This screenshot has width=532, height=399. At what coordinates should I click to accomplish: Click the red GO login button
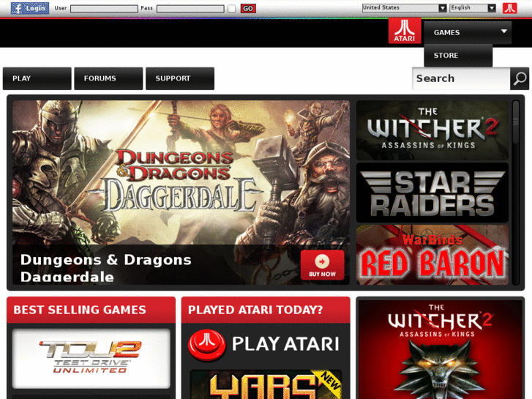(x=248, y=9)
